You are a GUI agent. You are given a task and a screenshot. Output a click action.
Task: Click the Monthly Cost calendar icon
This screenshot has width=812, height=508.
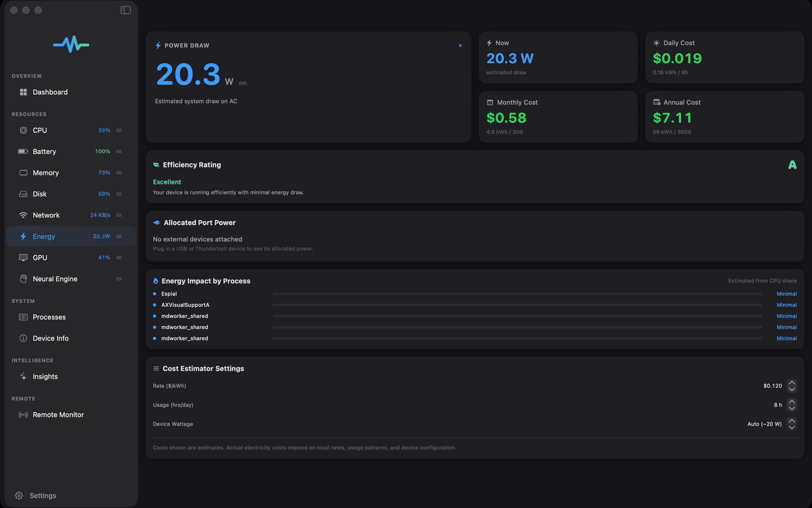[490, 103]
